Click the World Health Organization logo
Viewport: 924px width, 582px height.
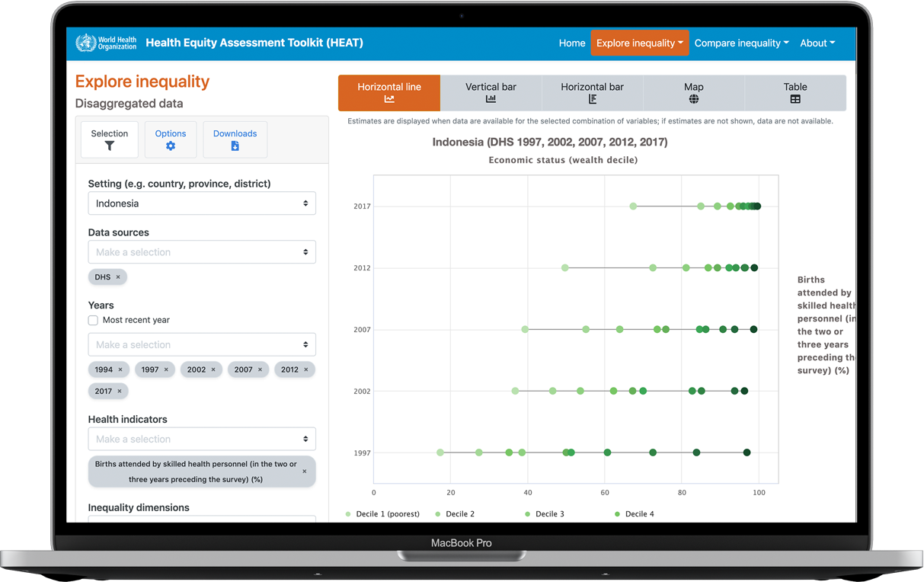coord(107,43)
